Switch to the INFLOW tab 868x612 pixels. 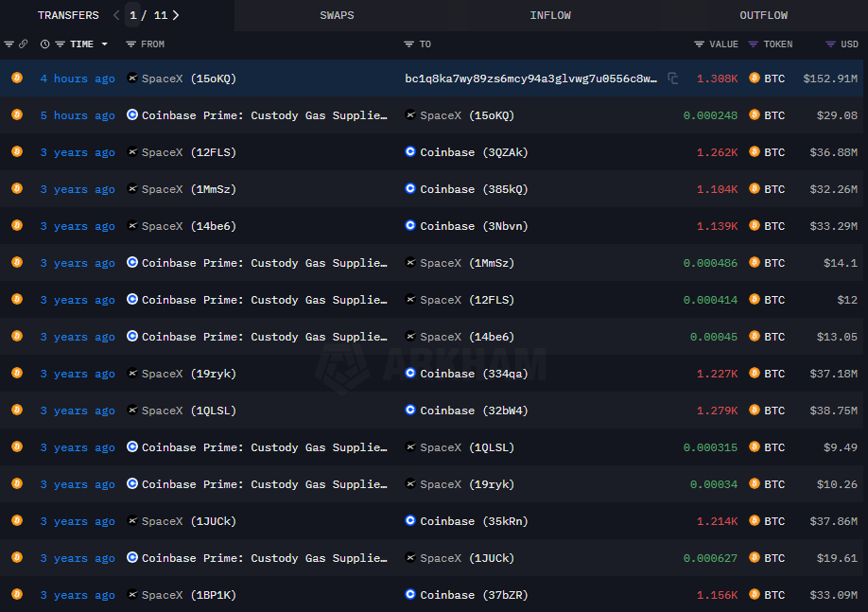pos(550,15)
